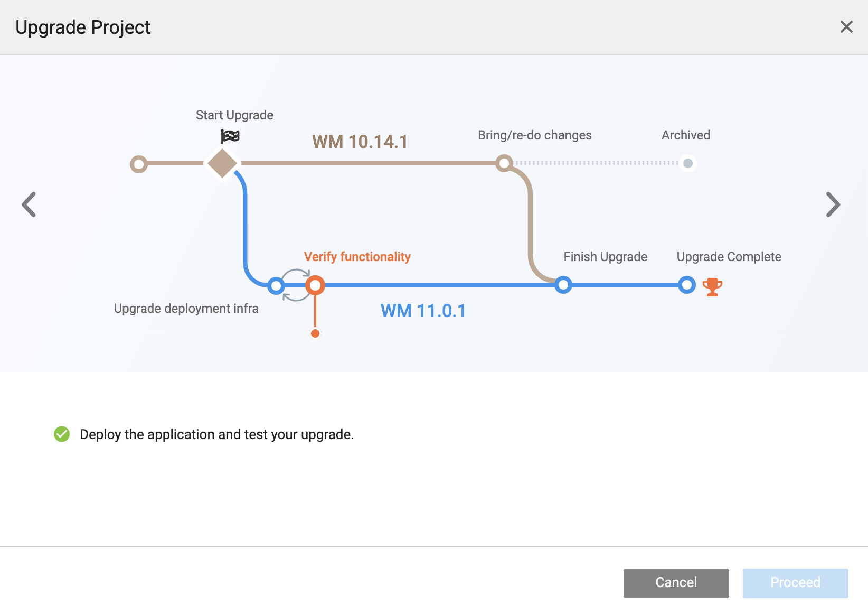The width and height of the screenshot is (868, 614).
Task: Click the WM 11.0.1 version label
Action: coord(423,311)
